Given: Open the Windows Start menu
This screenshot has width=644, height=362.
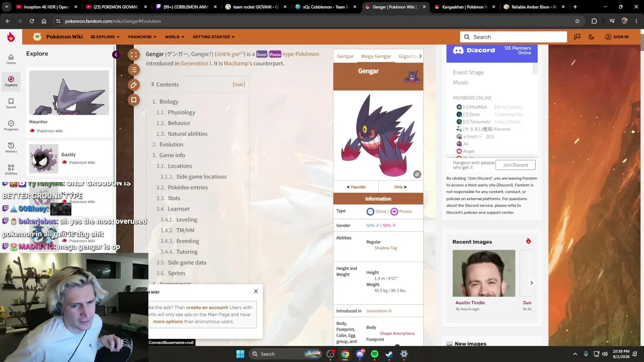Looking at the screenshot, I should tap(240, 354).
